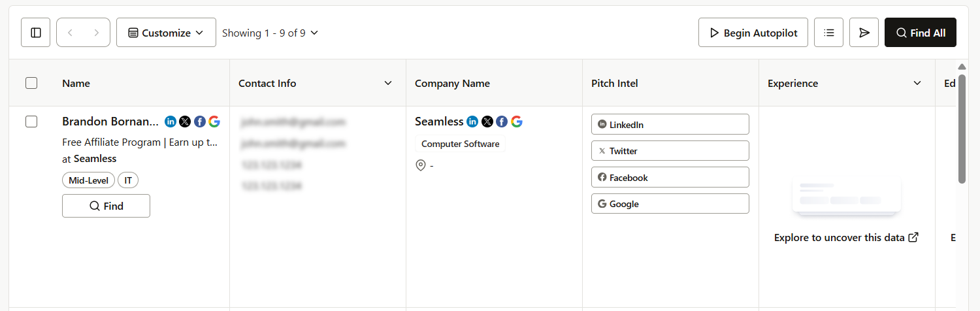The height and width of the screenshot is (311, 980).
Task: Open Brandon's X (Twitter) icon
Action: pos(185,122)
